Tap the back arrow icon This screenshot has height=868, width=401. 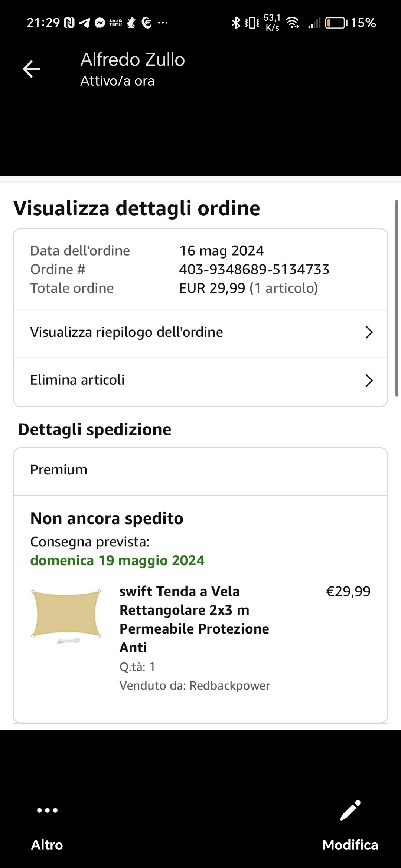pos(31,69)
